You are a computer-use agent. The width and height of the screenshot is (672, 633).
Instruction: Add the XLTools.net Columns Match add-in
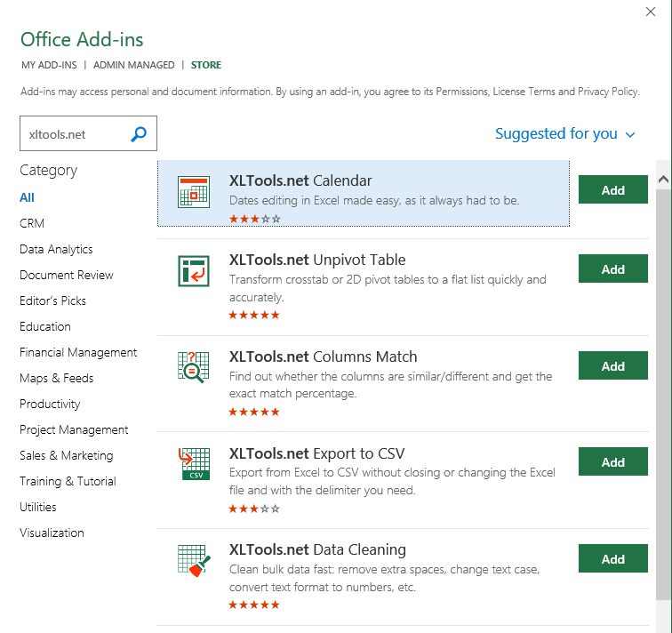coord(612,365)
